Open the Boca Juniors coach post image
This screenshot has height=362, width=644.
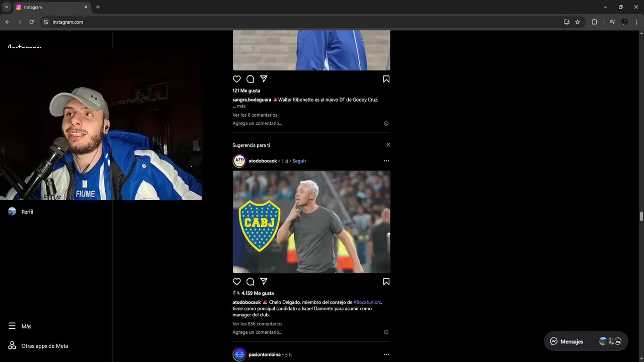coord(311,222)
